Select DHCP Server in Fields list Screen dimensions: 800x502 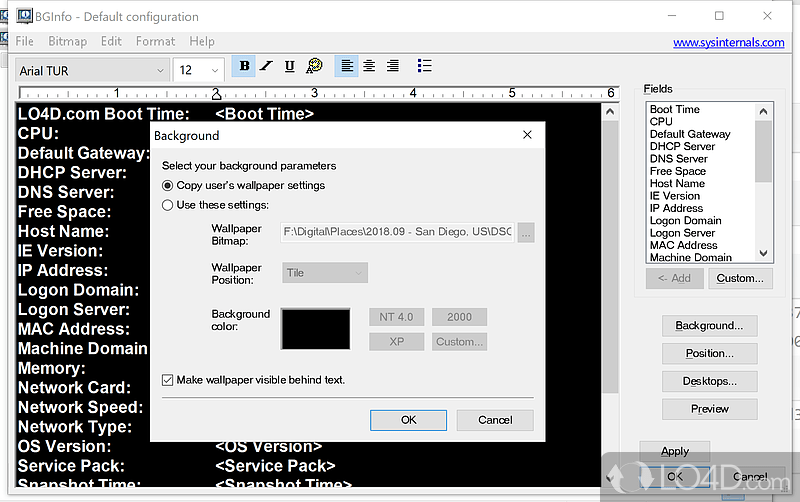click(682, 146)
